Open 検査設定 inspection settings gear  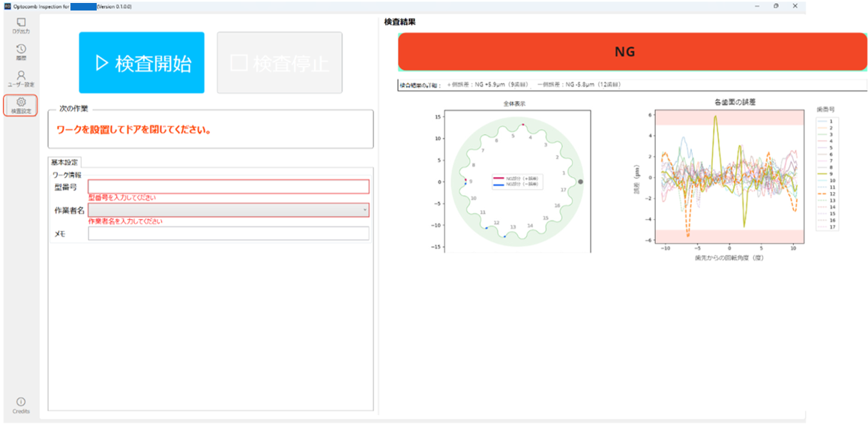coord(21,105)
